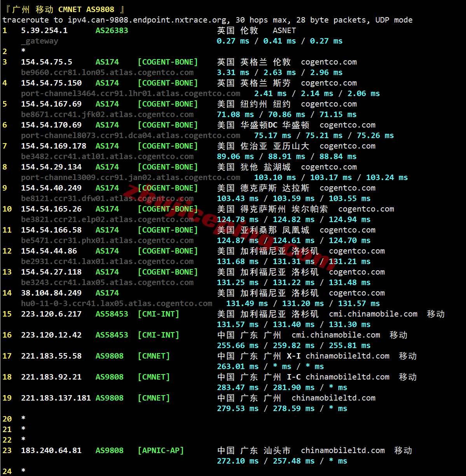Select IP 154.54.165.26 on hop 10
The width and height of the screenshot is (466, 476).
coord(51,209)
